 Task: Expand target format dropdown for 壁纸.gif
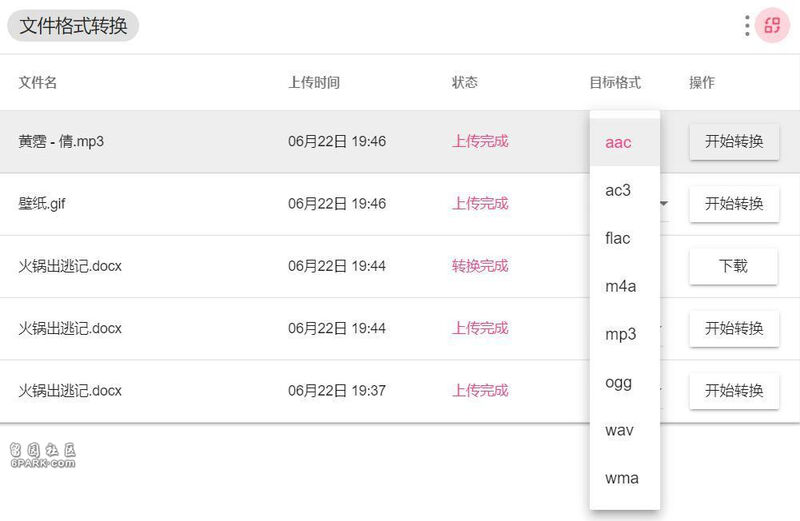pos(664,204)
